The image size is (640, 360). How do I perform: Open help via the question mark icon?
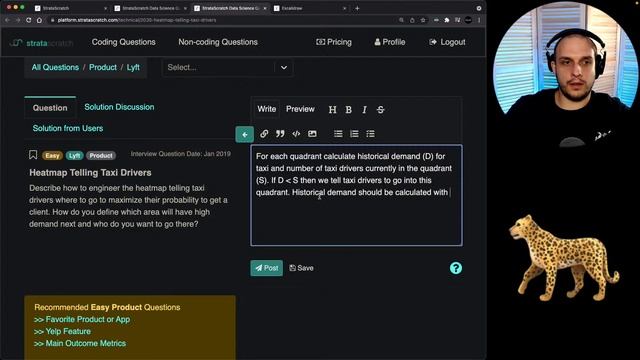click(x=456, y=268)
